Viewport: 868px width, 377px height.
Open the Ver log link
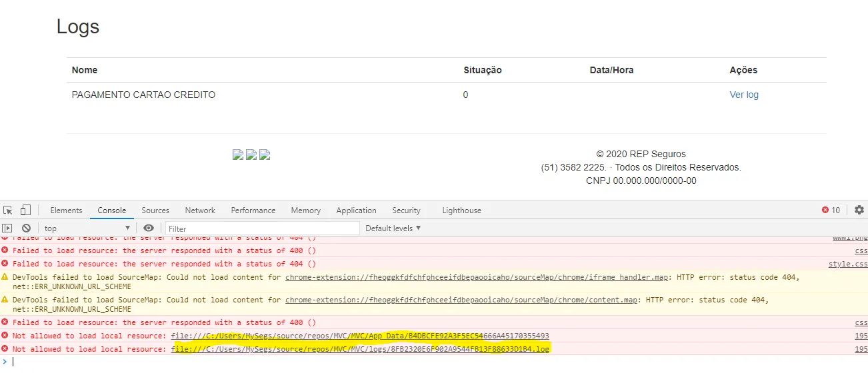(744, 95)
